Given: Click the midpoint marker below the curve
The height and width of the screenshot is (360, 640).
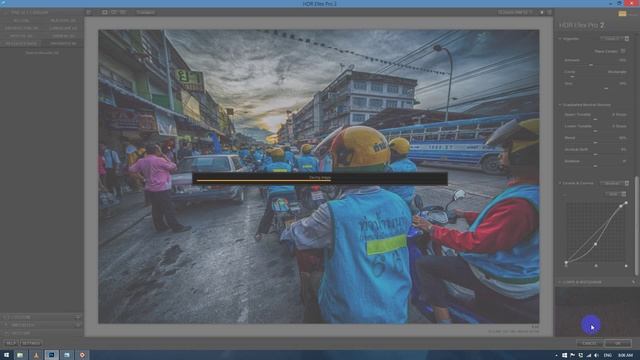Looking at the screenshot, I should 596,266.
